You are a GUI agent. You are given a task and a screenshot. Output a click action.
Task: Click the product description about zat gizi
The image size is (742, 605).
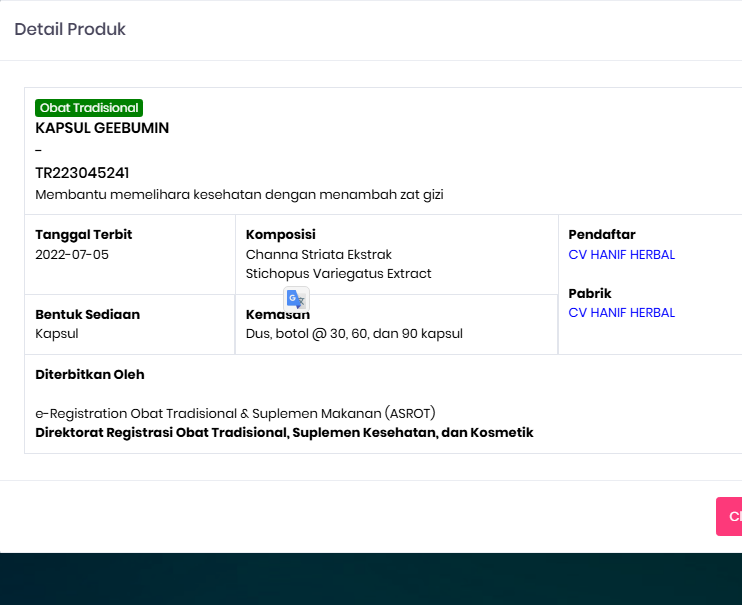(x=239, y=195)
